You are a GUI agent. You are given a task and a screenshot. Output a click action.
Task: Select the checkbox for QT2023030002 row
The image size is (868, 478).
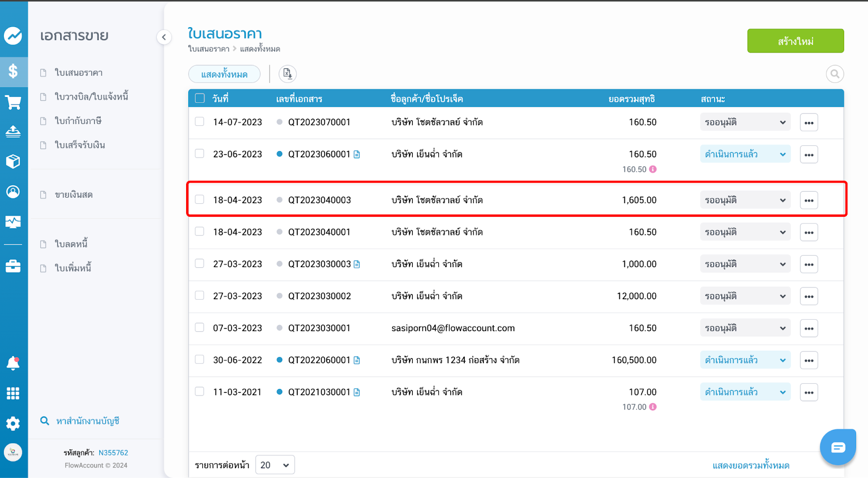200,296
